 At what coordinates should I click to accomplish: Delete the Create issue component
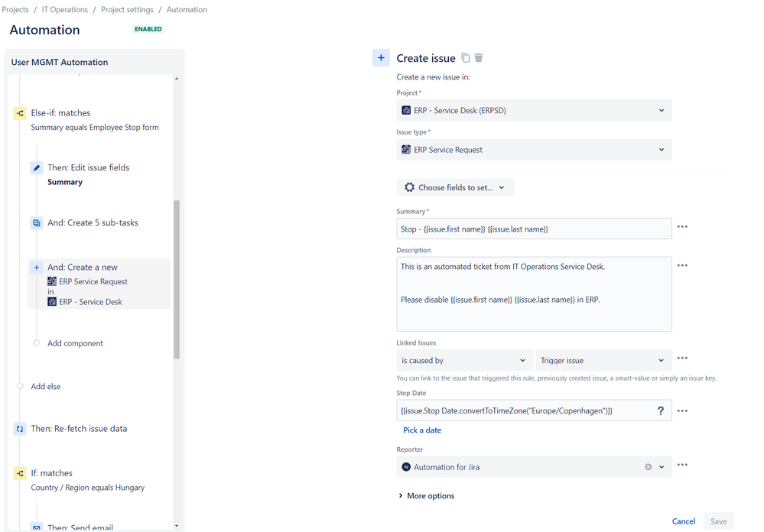coord(479,57)
